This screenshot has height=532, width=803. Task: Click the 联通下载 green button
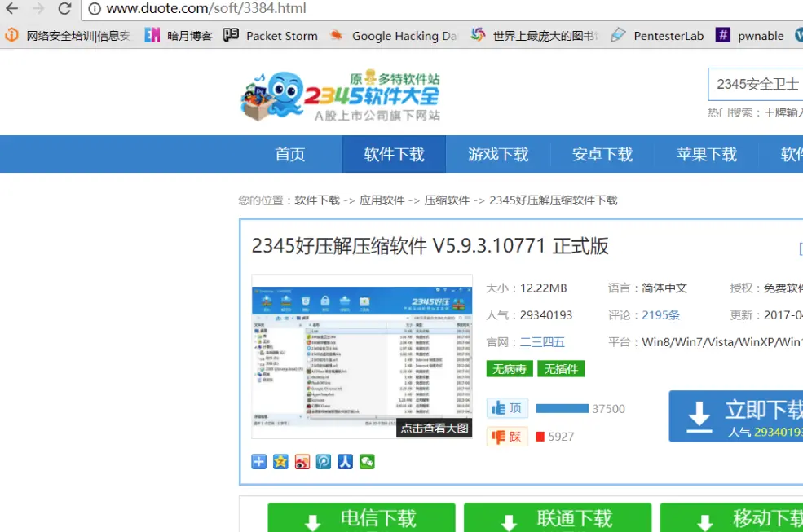558,517
